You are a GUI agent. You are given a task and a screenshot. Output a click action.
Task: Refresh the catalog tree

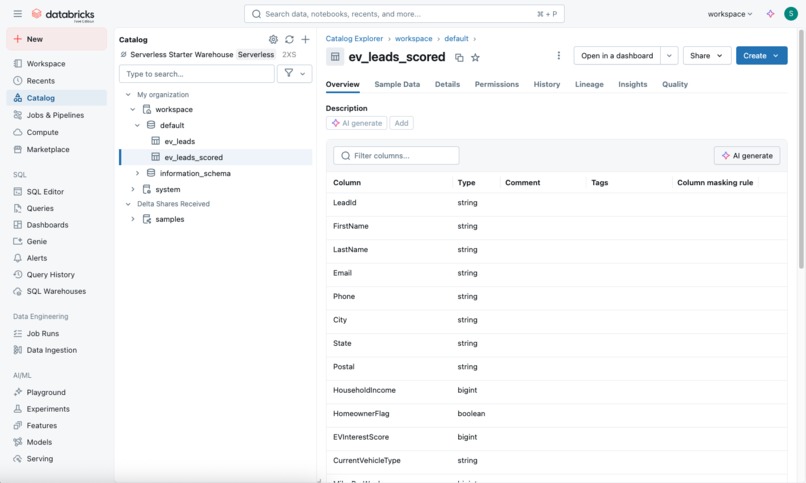point(289,40)
